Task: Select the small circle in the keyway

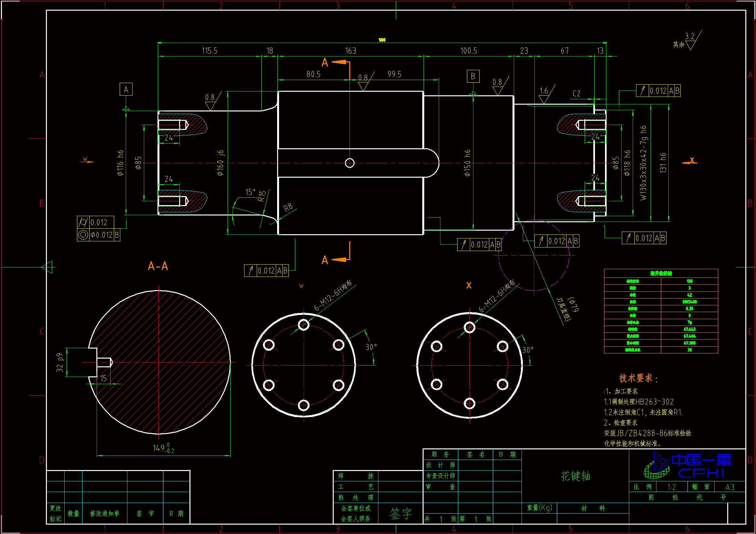Action: [349, 162]
